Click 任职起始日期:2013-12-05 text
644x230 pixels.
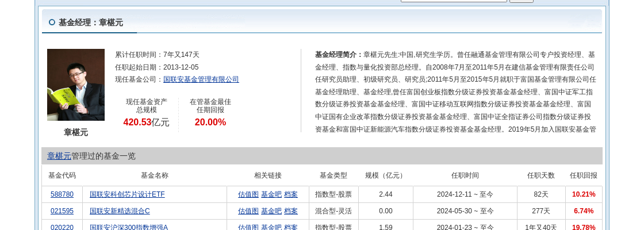157,67
